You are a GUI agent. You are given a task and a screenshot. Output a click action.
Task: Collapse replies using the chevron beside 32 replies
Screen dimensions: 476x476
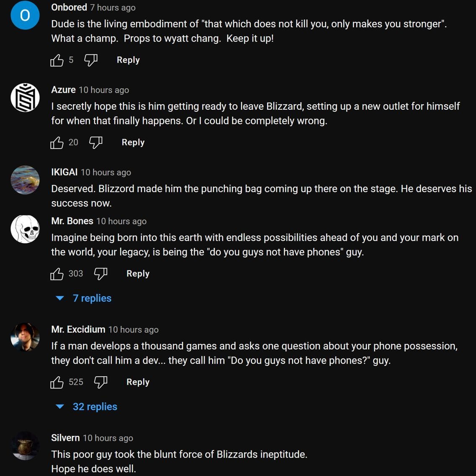[x=60, y=406]
